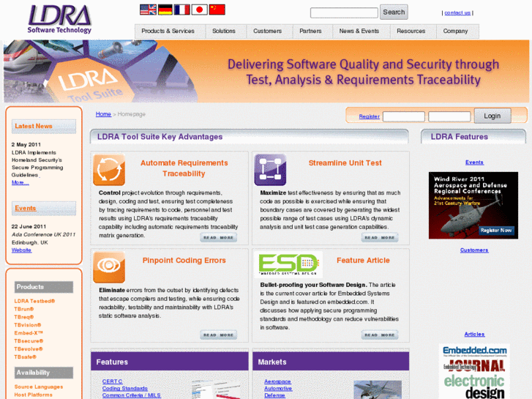The width and height of the screenshot is (532, 399).
Task: Read more about Automate Requirements Traceability
Action: (219, 238)
